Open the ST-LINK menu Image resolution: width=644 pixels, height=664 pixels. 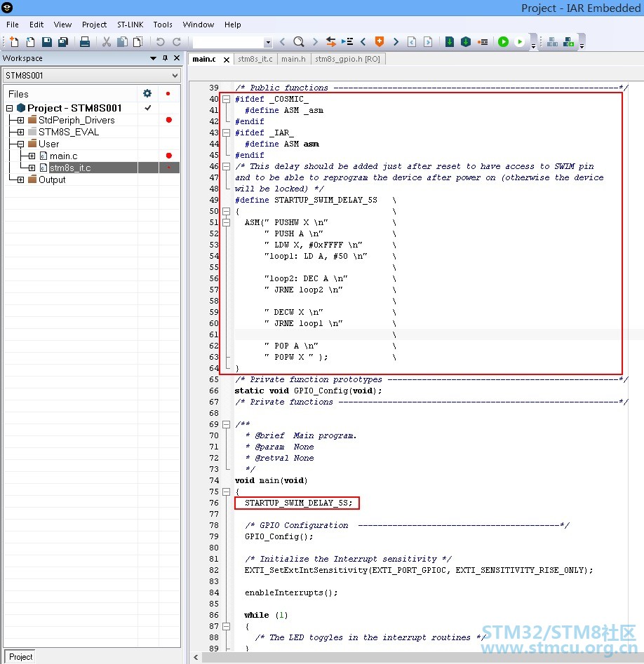coord(130,25)
